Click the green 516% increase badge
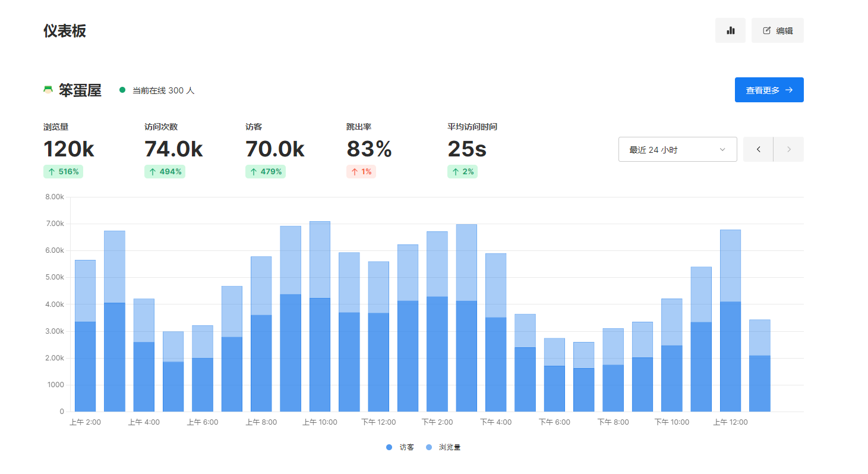This screenshot has width=868, height=474. [x=64, y=171]
